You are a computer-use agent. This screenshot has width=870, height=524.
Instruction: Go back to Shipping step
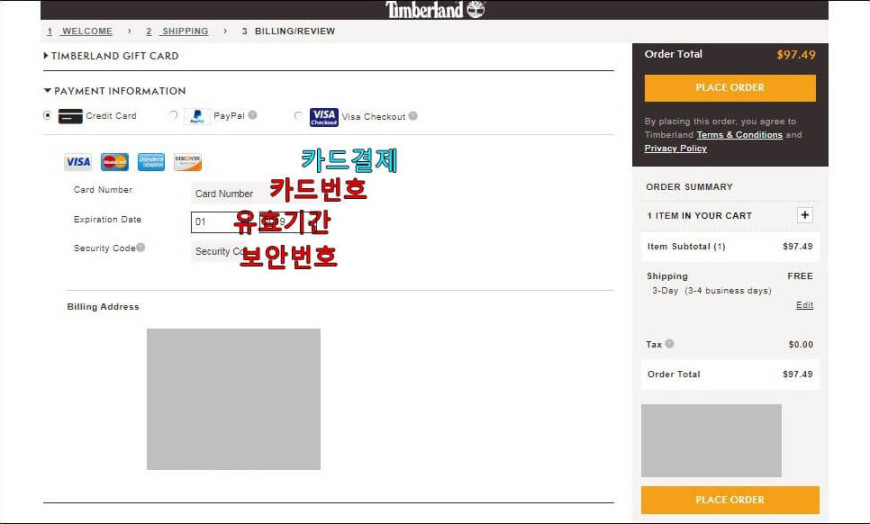(177, 31)
